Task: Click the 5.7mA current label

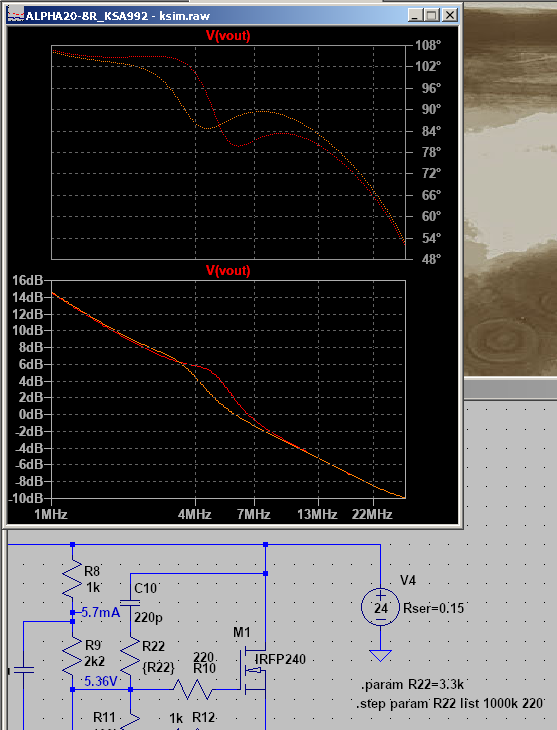Action: click(x=101, y=613)
